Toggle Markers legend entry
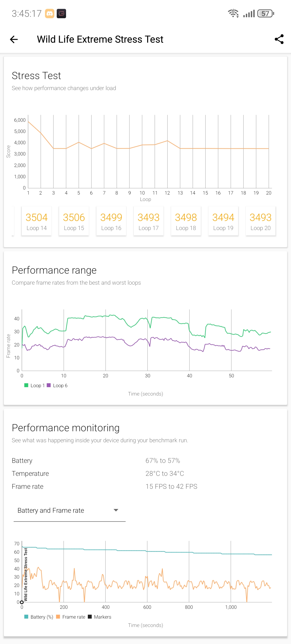The image size is (291, 644). (100, 617)
